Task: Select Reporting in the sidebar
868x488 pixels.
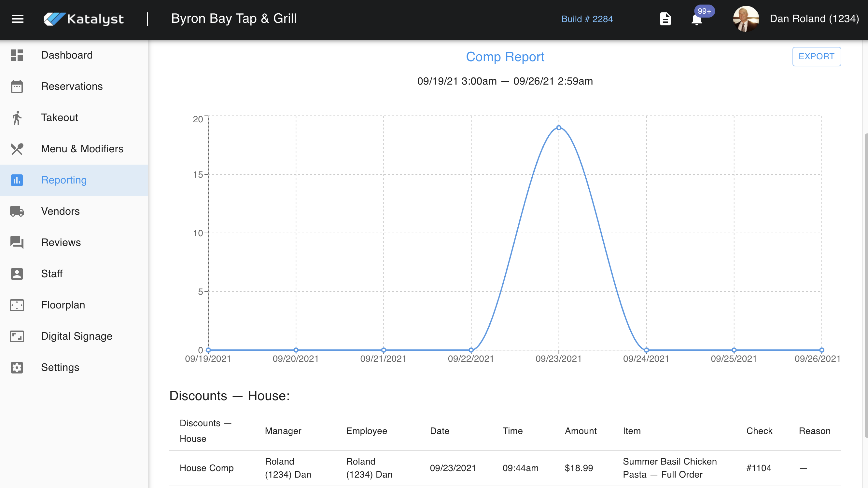Action: click(x=64, y=180)
